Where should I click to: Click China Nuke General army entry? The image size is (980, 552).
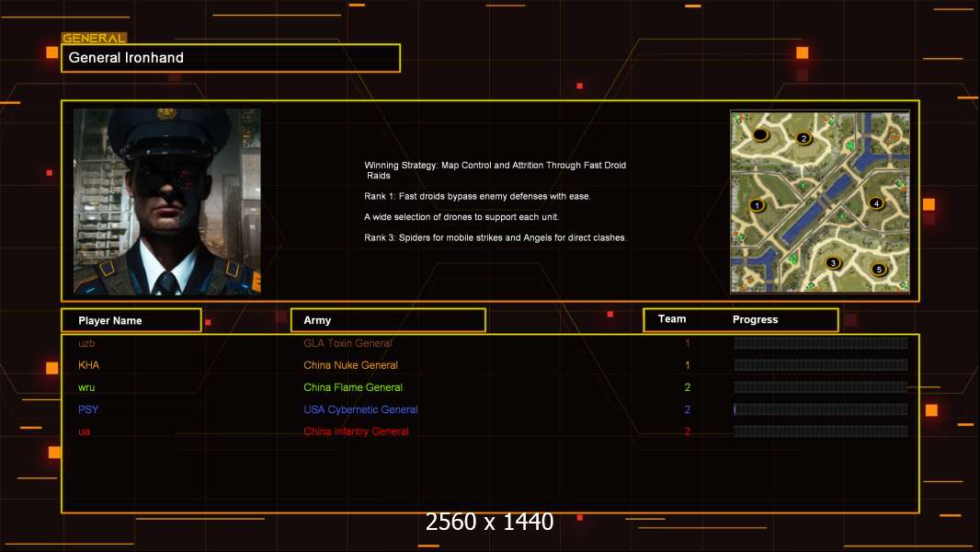(x=350, y=365)
